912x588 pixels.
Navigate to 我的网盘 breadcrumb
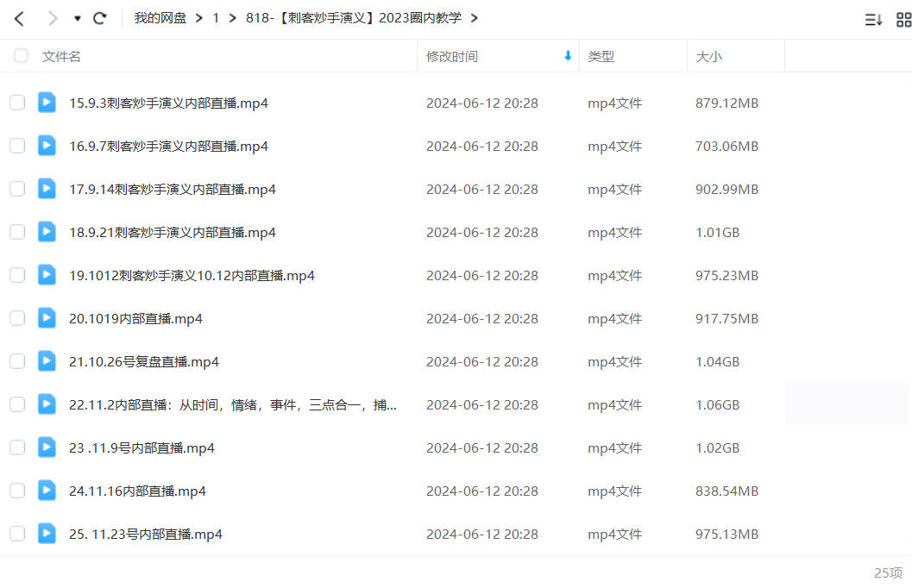click(x=160, y=18)
